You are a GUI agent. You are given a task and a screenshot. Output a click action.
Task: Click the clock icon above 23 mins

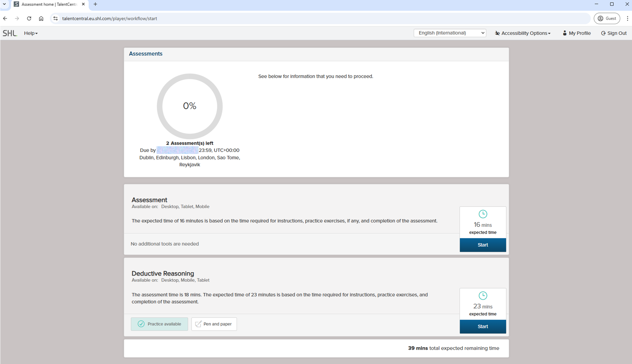(483, 295)
